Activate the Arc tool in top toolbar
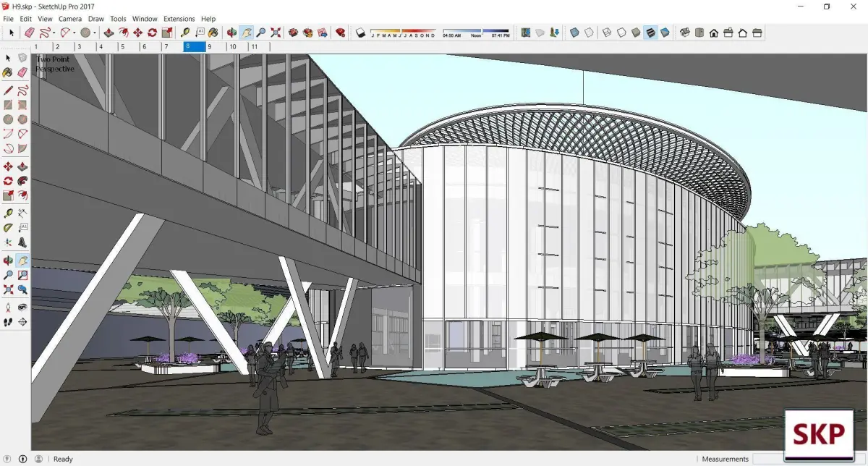The height and width of the screenshot is (466, 868). tap(66, 33)
